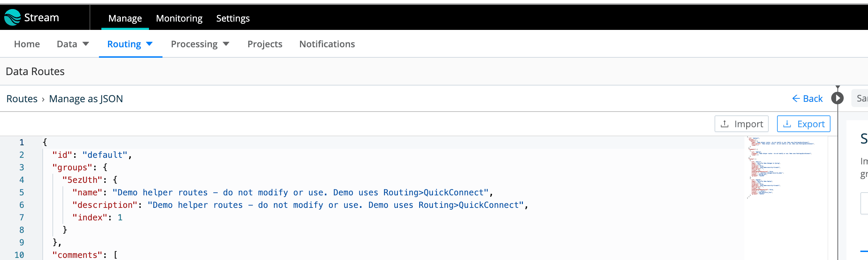Select Notifications in the navigation bar
The height and width of the screenshot is (260, 868).
(x=327, y=44)
